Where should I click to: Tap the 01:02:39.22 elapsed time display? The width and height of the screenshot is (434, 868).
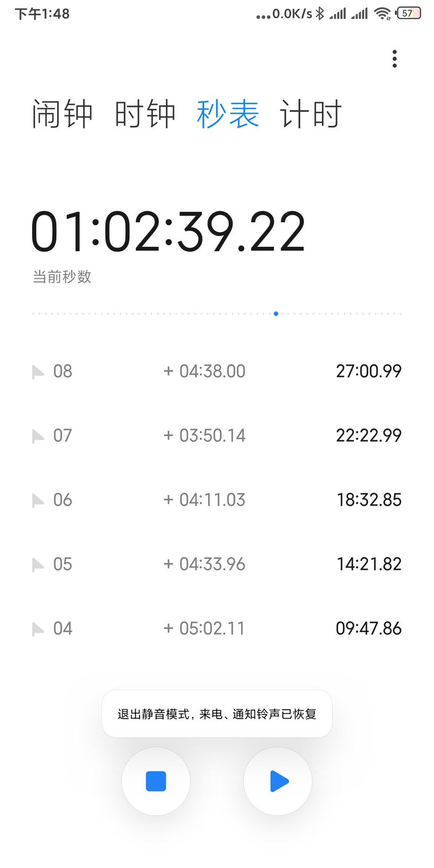168,232
